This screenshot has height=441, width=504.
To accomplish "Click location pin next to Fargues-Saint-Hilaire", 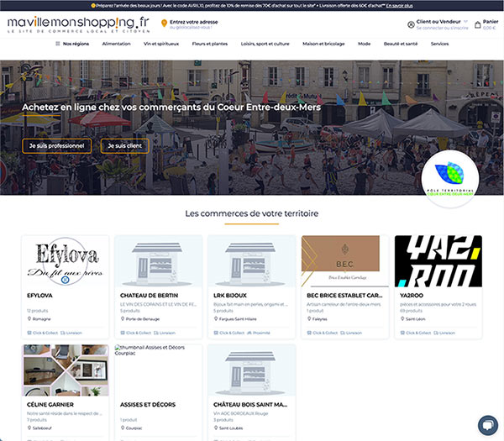I will tap(216, 319).
